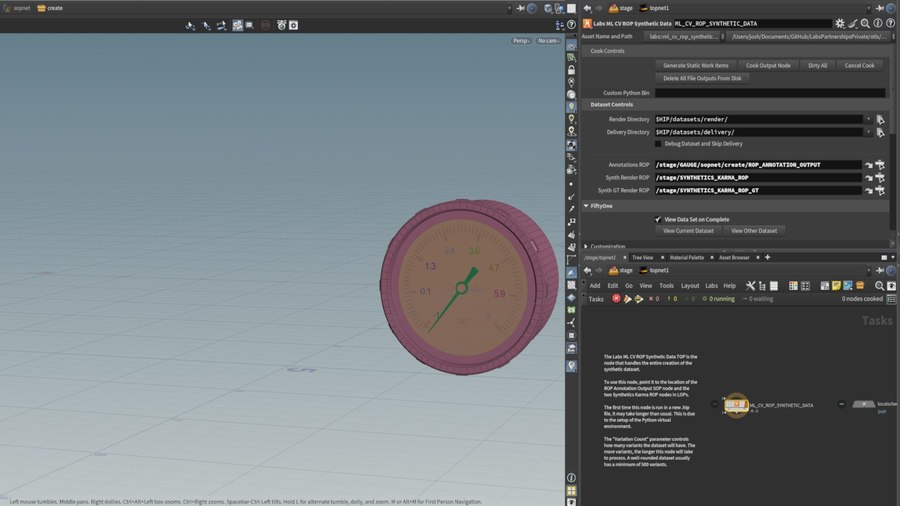Viewport: 900px width, 506px height.
Task: Open file chooser for Render Directory
Action: pyautogui.click(x=881, y=119)
